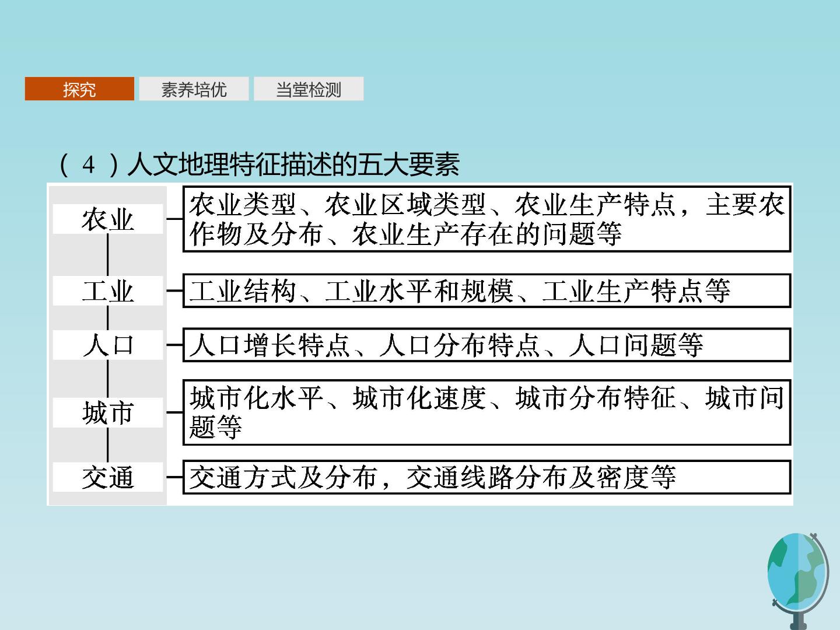
Task: Select the 城市化水平 description box
Action: point(487,412)
